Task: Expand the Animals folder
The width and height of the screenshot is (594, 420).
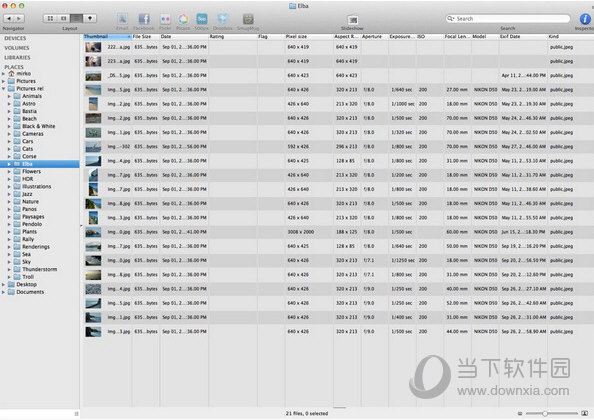Action: click(9, 96)
